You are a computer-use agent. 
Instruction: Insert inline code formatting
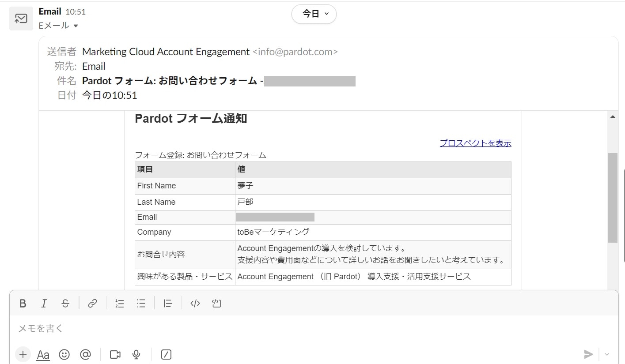click(x=195, y=304)
